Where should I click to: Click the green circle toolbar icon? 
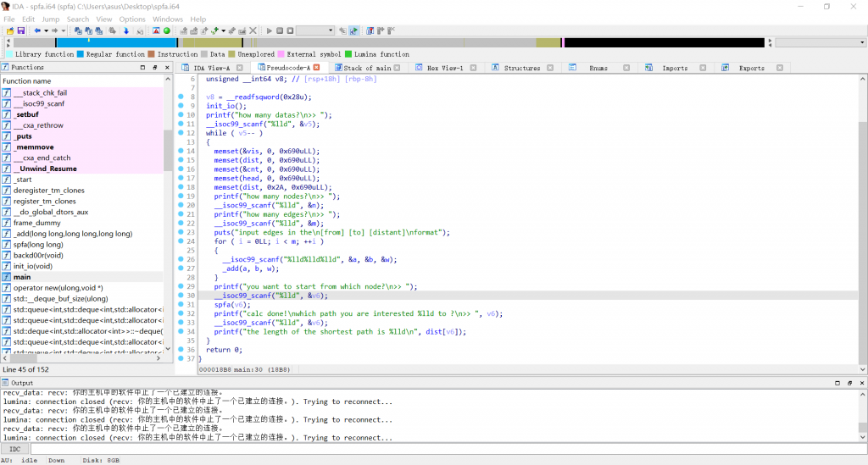pos(167,31)
